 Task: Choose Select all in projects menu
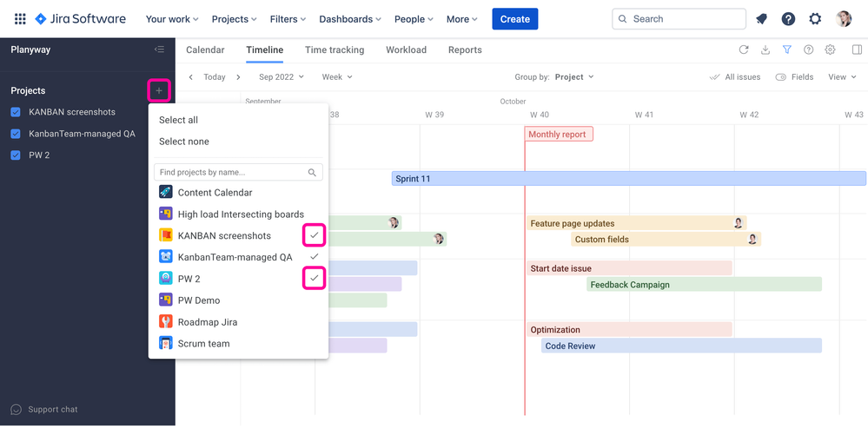point(178,120)
